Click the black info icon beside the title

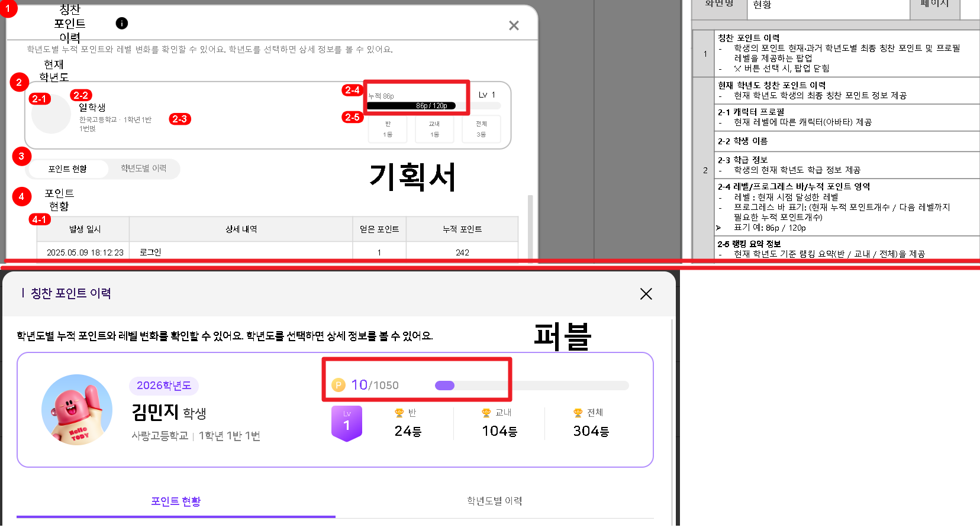(x=122, y=23)
